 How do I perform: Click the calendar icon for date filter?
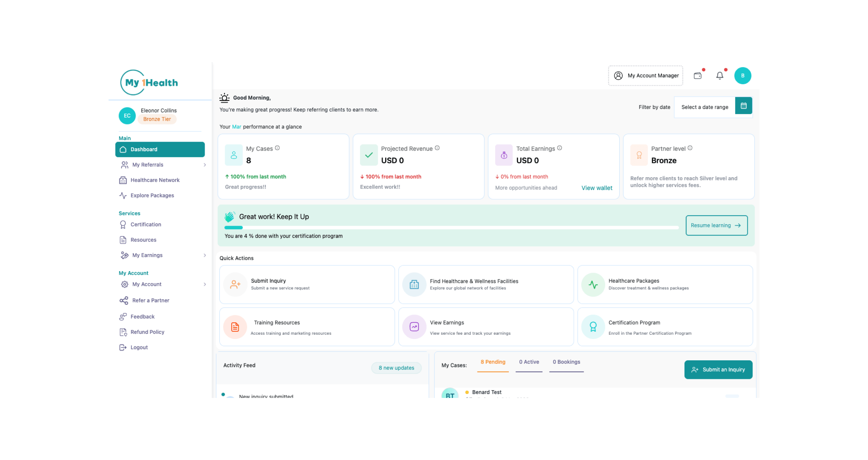[744, 105]
